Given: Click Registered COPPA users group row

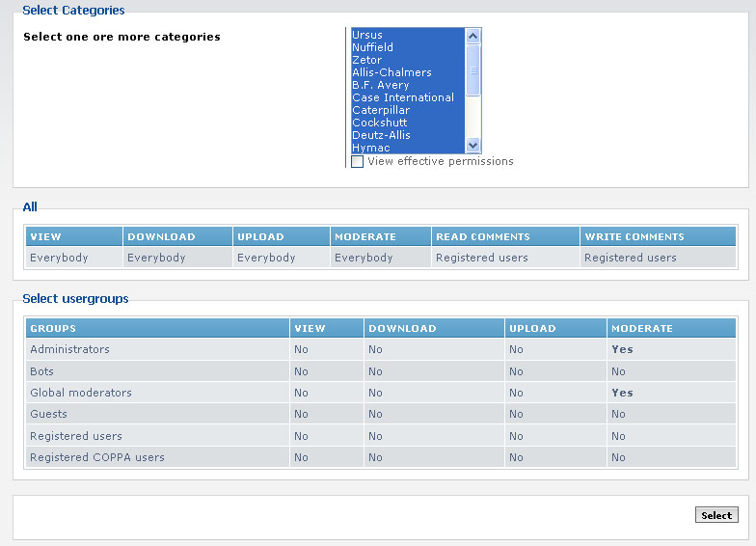Looking at the screenshot, I should tap(97, 457).
